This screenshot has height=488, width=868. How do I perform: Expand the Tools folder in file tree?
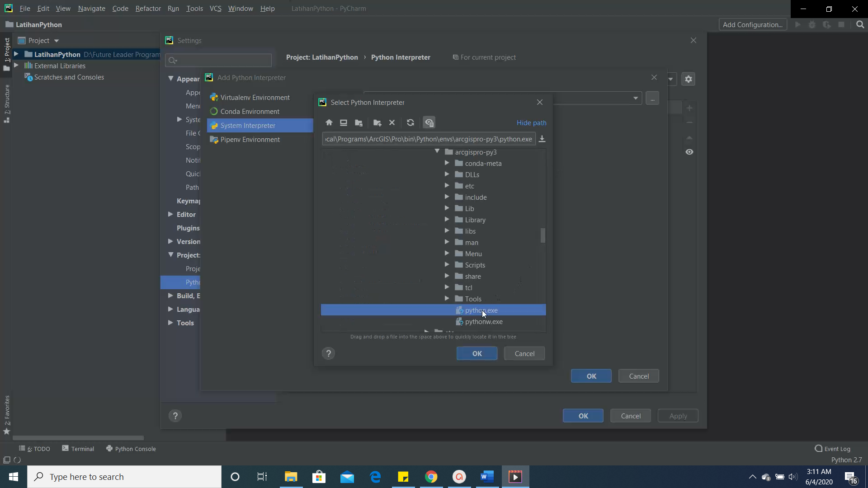(447, 299)
